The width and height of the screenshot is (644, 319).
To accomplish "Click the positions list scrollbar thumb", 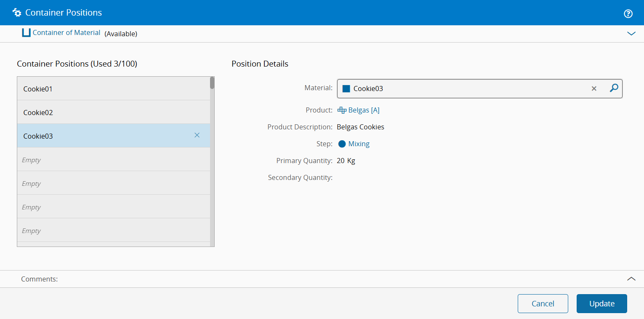I will [212, 83].
